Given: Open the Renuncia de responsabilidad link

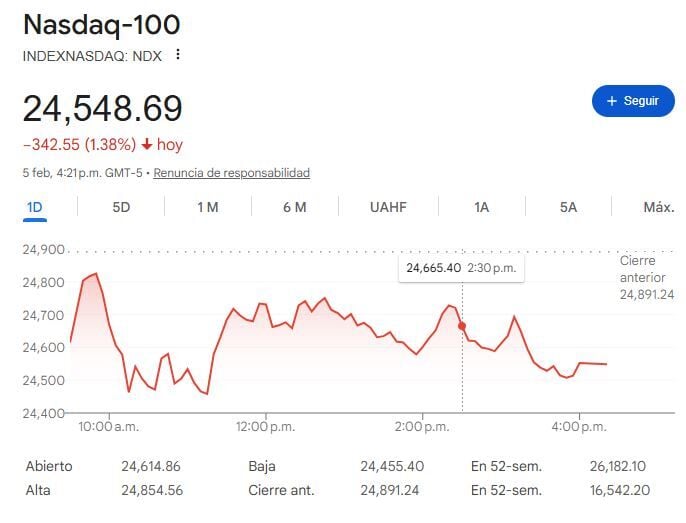Looking at the screenshot, I should (231, 173).
